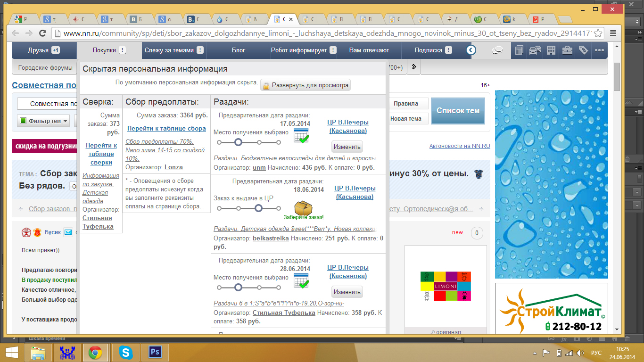Viewport: 644px width, 362px height.
Task: Click the language indicator РУС in taskbar
Action: coord(596,353)
